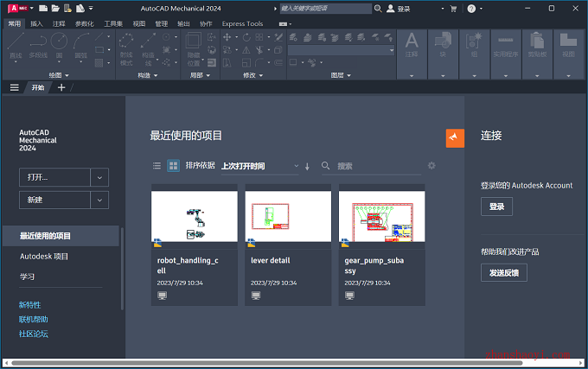The image size is (588, 369).
Task: Select the Trim scissors tool in modify panel
Action: (259, 50)
